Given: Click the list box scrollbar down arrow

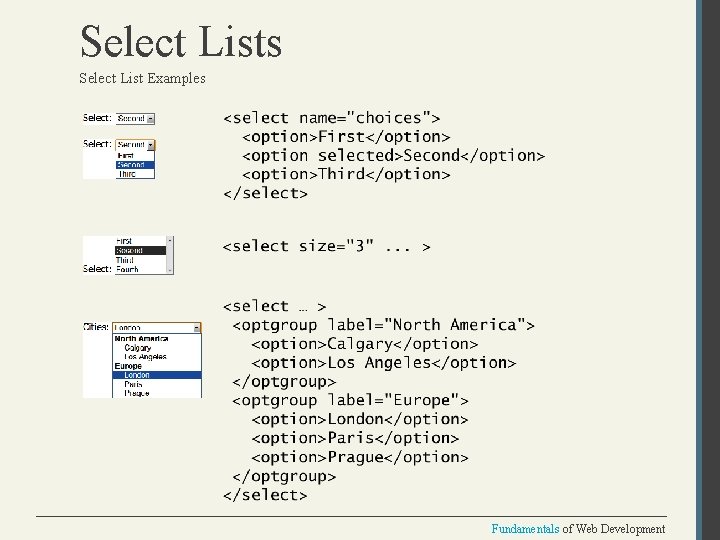Looking at the screenshot, I should [x=170, y=271].
